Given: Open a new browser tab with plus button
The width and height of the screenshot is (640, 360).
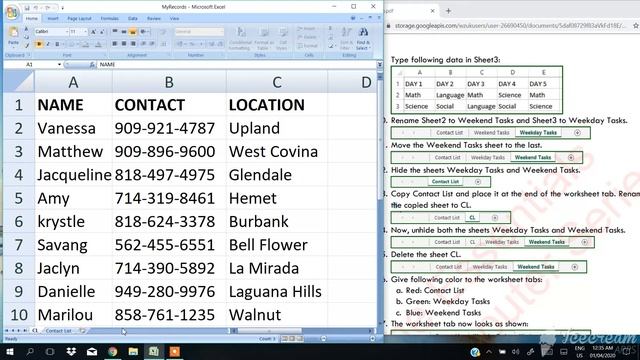Looking at the screenshot, I should tap(448, 11).
